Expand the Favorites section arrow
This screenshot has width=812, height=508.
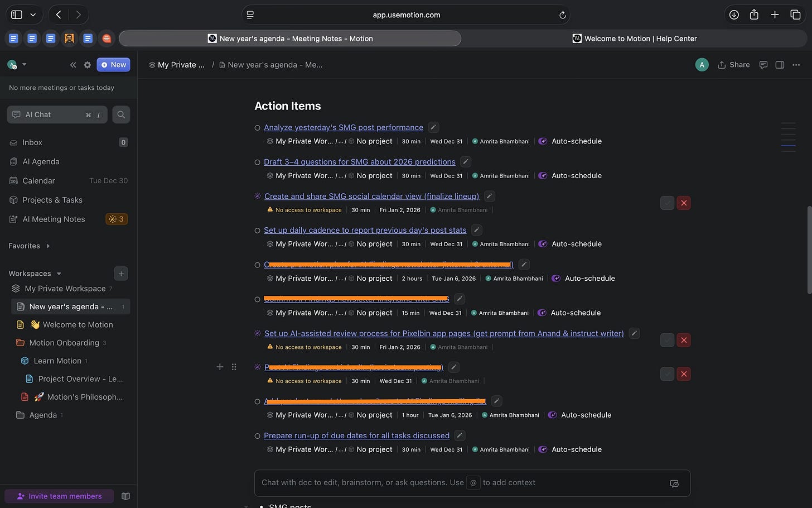click(48, 246)
